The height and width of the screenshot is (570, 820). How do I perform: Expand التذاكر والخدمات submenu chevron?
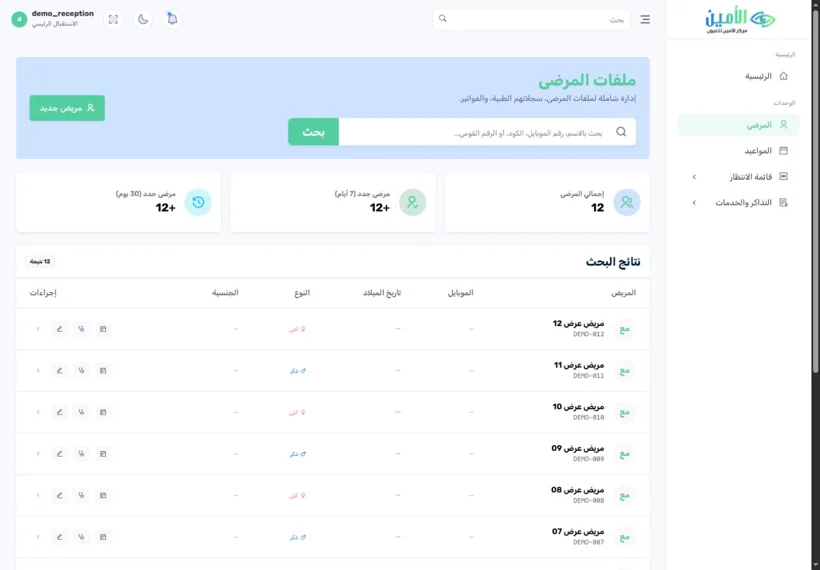[x=694, y=202]
